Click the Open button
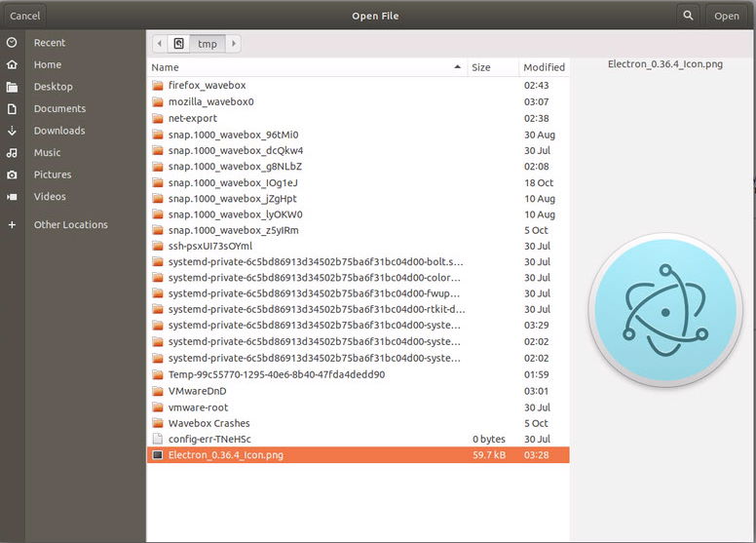The height and width of the screenshot is (543, 756). click(x=727, y=16)
